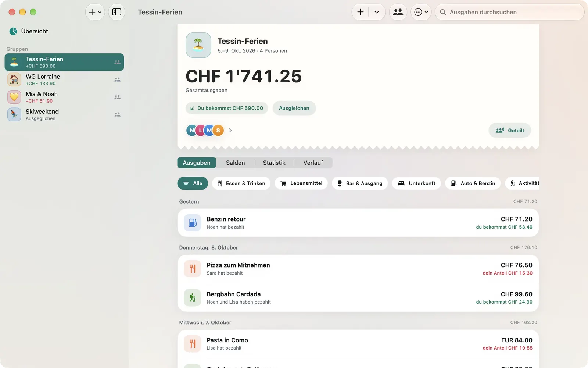Open the group members people icon in toolbar

tap(398, 12)
